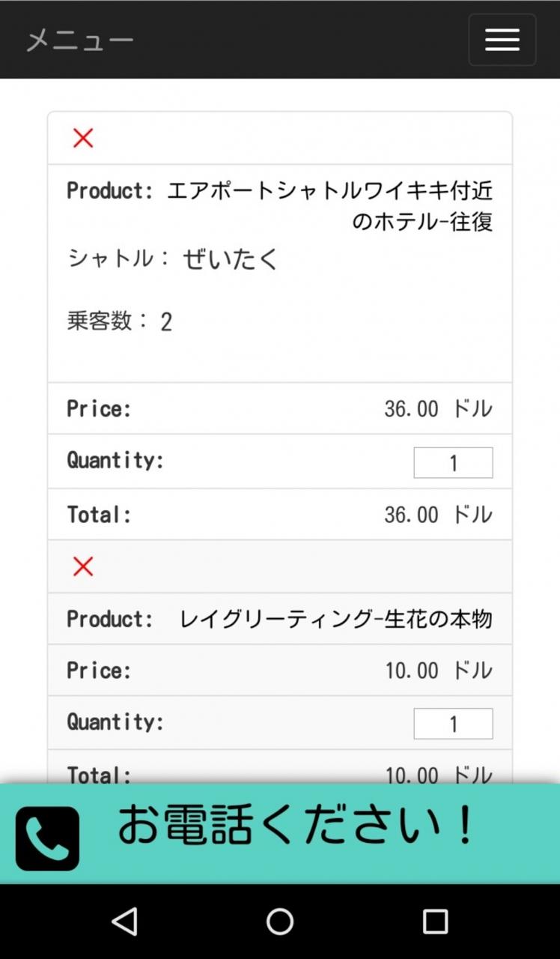Click the 36.00 ドル Total value
The image size is (560, 959).
[x=439, y=515]
